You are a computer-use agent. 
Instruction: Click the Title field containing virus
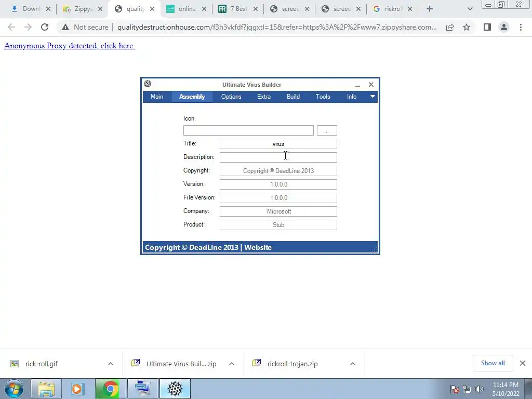pos(278,144)
